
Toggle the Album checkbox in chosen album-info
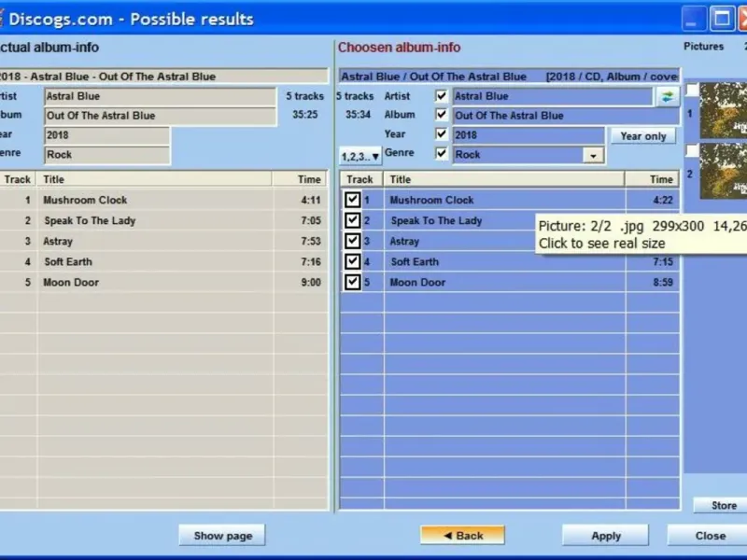coord(441,115)
